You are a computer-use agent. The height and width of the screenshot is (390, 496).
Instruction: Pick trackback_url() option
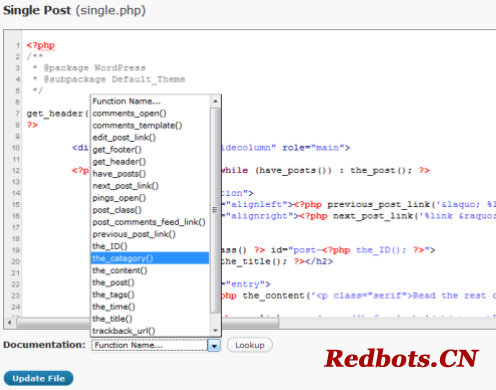click(x=150, y=331)
